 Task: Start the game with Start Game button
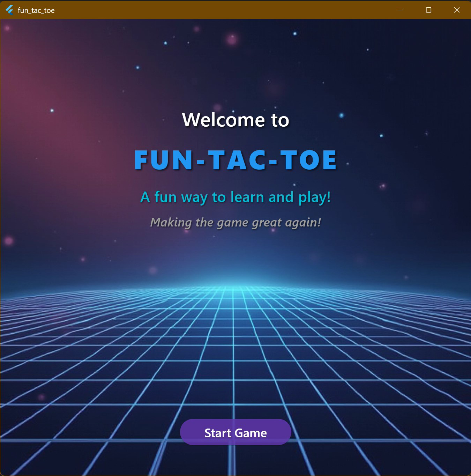[x=236, y=432]
